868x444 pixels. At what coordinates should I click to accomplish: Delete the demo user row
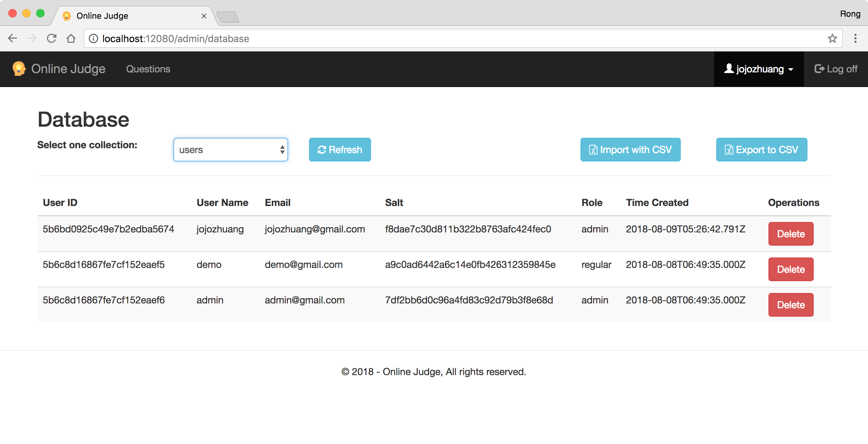tap(791, 269)
